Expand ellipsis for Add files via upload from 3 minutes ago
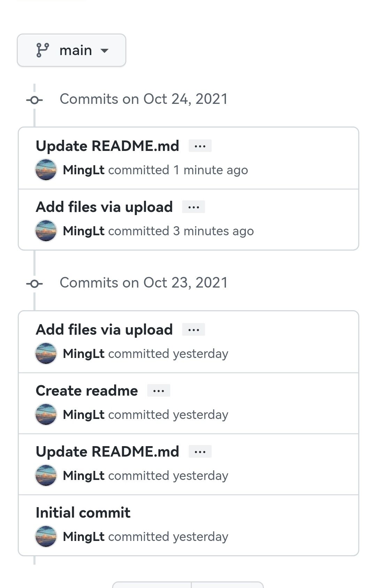This screenshot has width=376, height=588. pos(194,207)
